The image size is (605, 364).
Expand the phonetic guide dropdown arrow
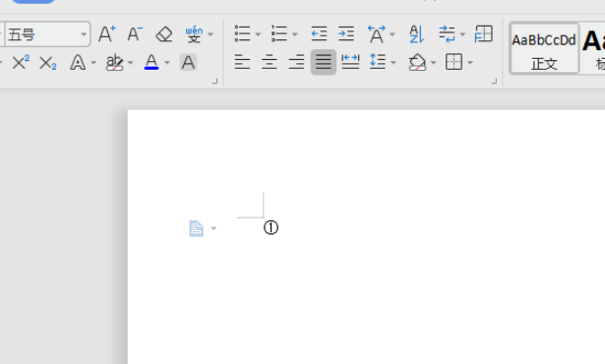(211, 34)
